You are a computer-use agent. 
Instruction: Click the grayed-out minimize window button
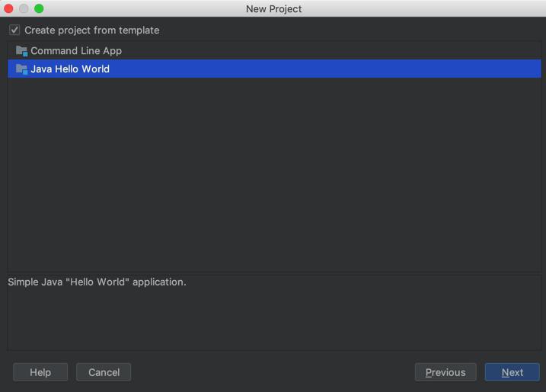pyautogui.click(x=24, y=8)
